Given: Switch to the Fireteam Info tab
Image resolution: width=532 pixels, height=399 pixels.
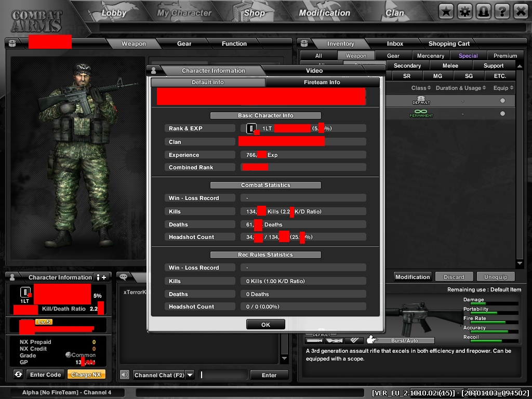Looking at the screenshot, I should coord(322,82).
